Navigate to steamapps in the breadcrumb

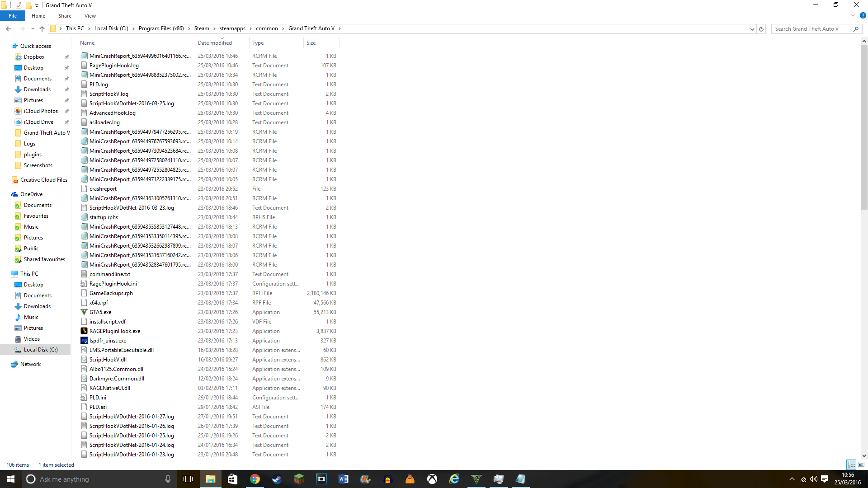pos(232,28)
